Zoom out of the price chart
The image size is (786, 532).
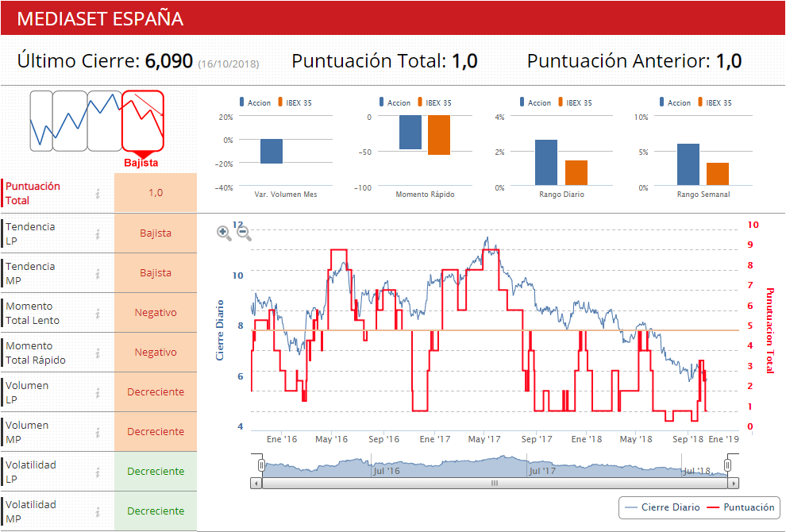[x=244, y=233]
